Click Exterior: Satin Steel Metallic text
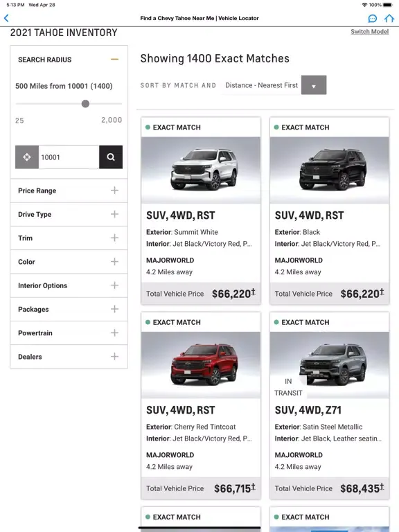399x532 pixels. tap(319, 427)
